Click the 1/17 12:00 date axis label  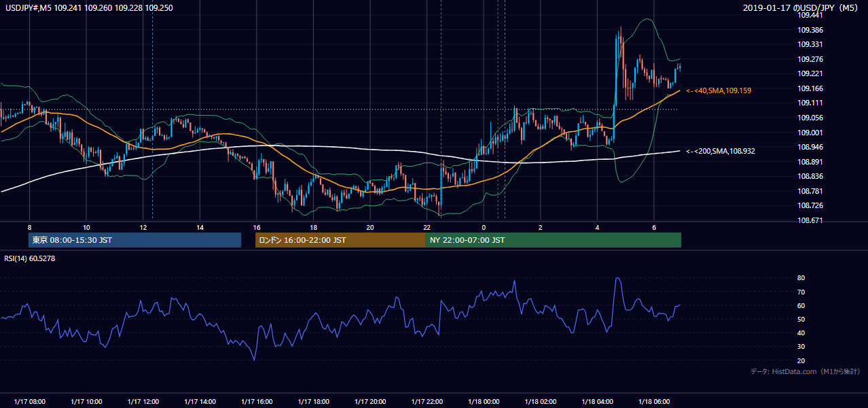point(143,402)
